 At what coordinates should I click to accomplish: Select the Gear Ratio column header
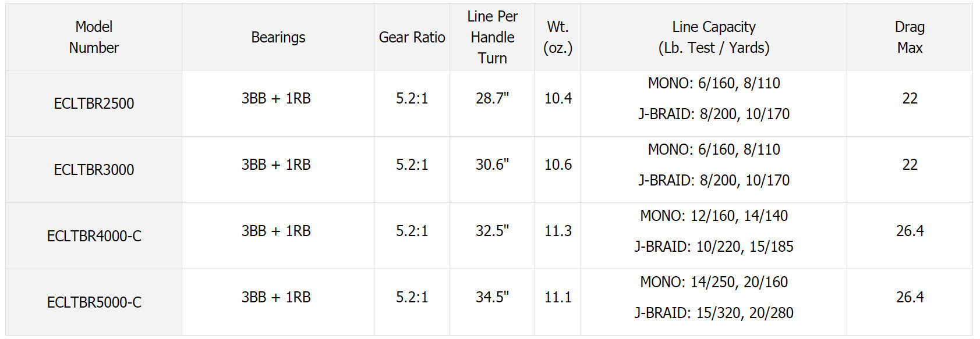tap(412, 37)
